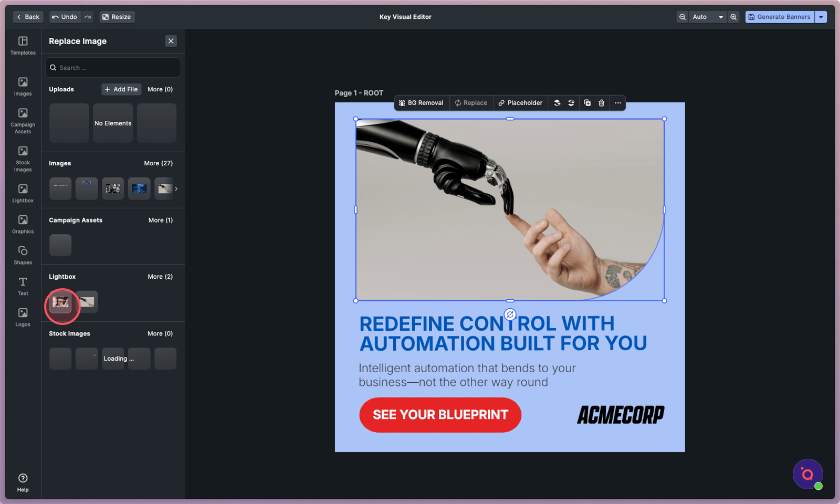840x504 pixels.
Task: Expand the Generate Banners dropdown arrow
Action: pos(821,17)
